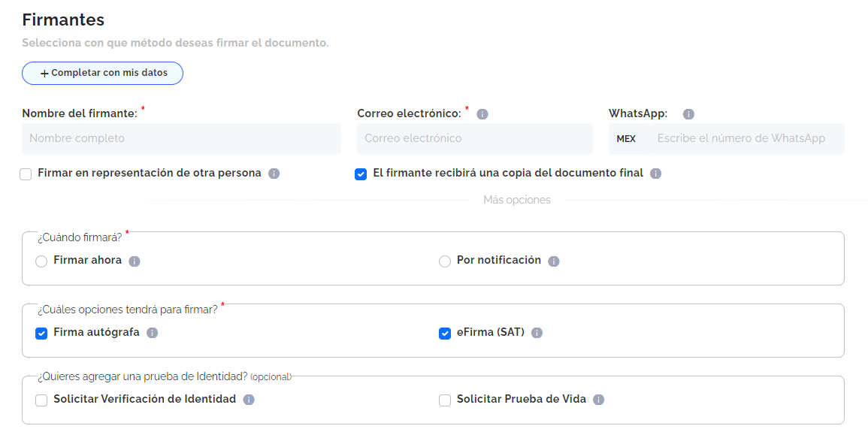
Task: Click info icon after 'recibirá una copia del documento'
Action: pyautogui.click(x=655, y=173)
